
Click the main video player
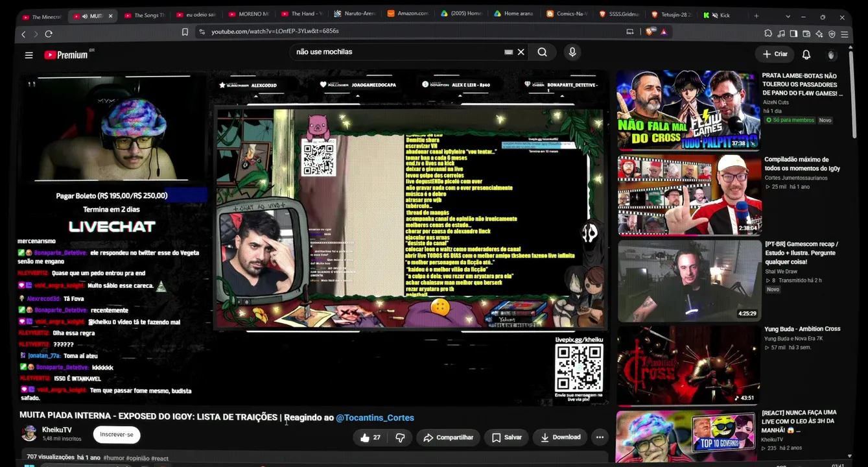point(314,239)
